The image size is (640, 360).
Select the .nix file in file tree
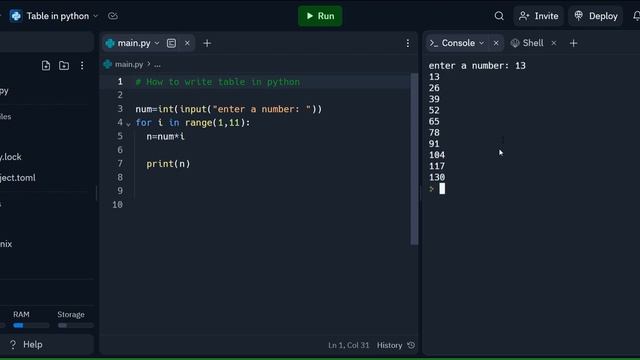[6, 244]
